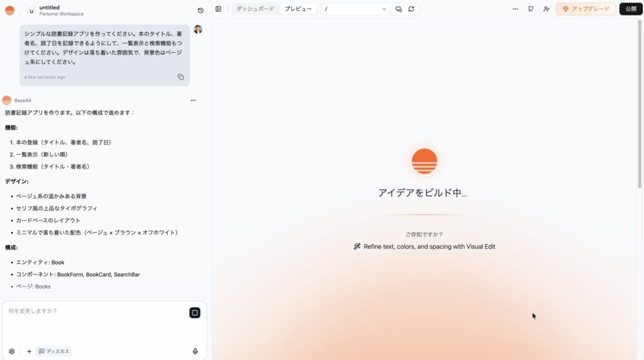
Task: Open the untitled workspace project menu
Action: (x=55, y=10)
